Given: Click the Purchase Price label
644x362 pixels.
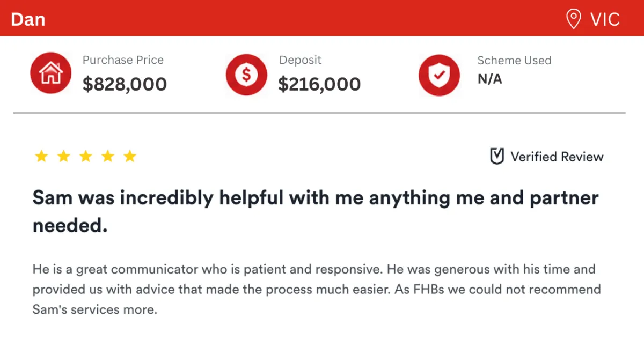Looking at the screenshot, I should tap(123, 60).
